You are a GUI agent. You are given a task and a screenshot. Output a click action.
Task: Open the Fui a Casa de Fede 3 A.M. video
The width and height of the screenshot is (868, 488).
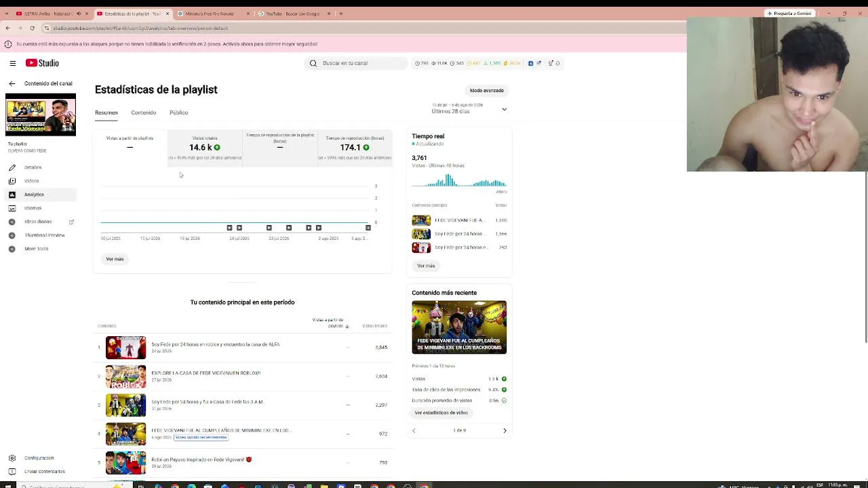243,405
